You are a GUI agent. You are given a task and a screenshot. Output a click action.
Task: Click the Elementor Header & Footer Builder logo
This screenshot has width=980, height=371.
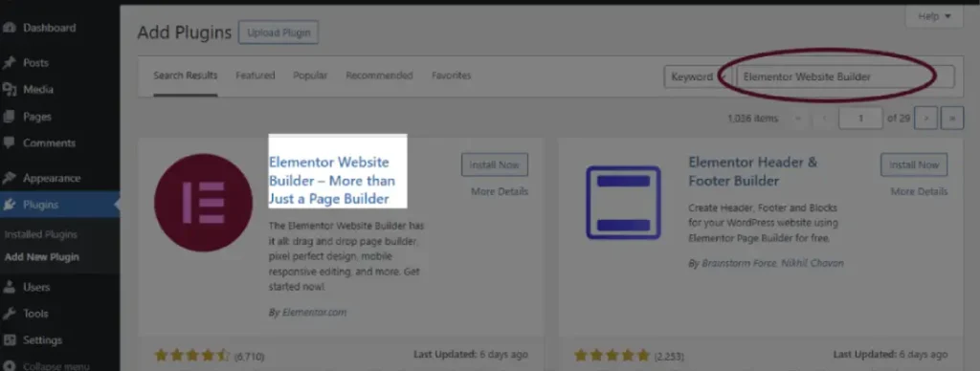(623, 203)
